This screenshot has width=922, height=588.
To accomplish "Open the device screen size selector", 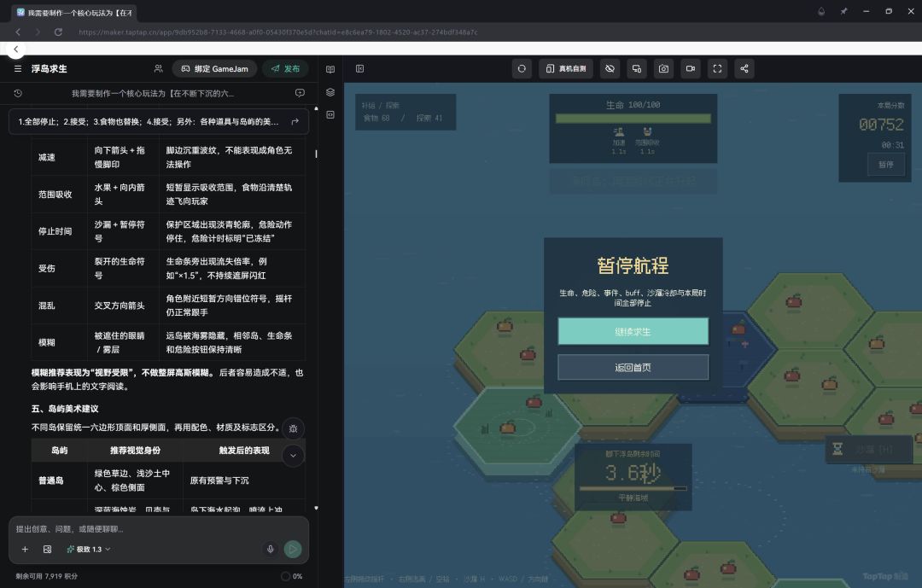I will tap(637, 69).
